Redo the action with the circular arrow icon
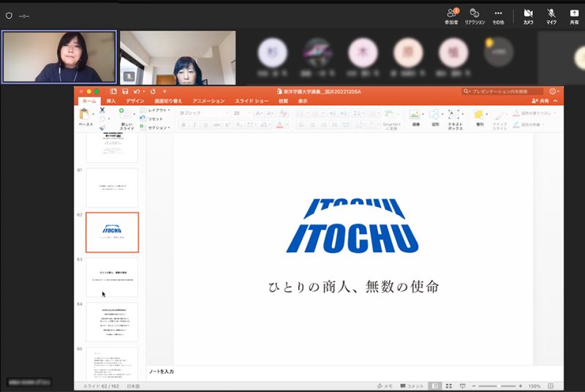Viewport: 585px width, 392px height. (153, 91)
